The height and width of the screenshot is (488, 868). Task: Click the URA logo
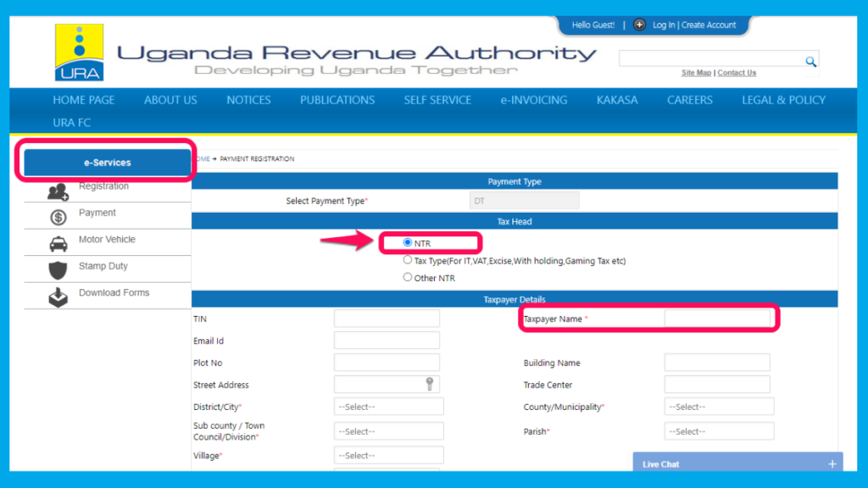[x=79, y=52]
